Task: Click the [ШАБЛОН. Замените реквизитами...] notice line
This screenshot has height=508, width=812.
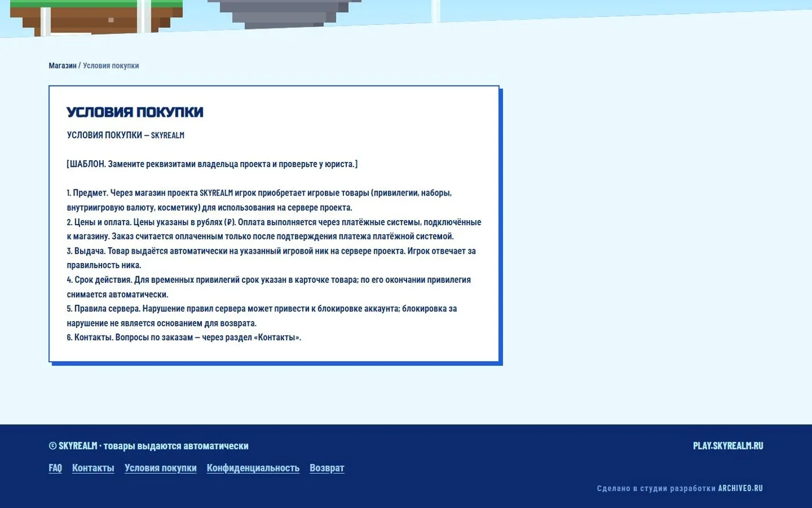Action: pos(212,164)
